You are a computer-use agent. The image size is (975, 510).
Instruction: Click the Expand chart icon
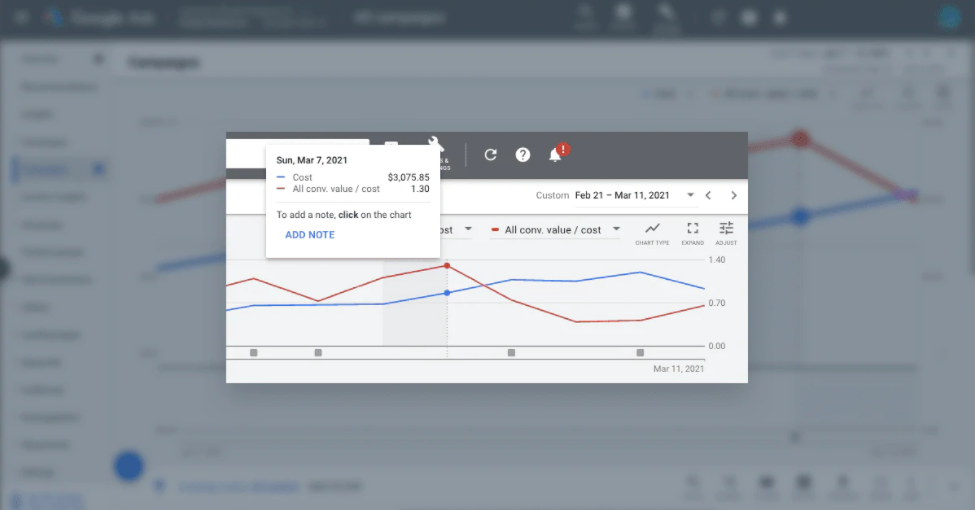692,232
